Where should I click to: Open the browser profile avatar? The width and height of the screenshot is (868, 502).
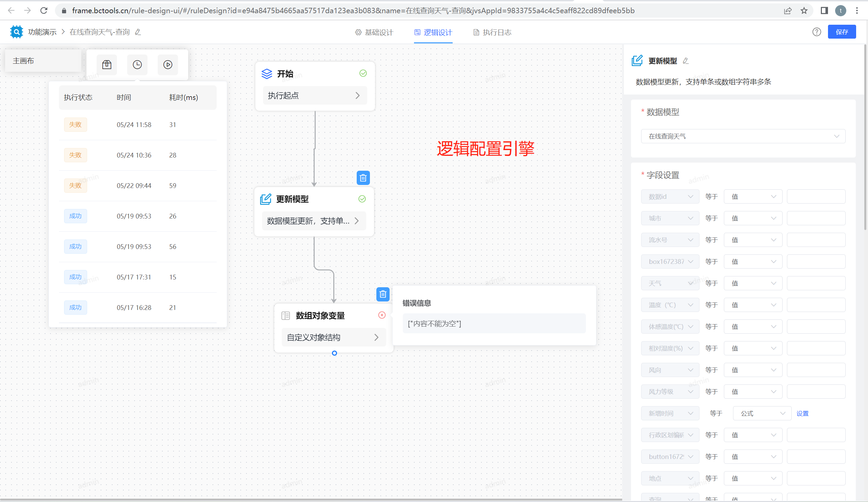click(841, 10)
